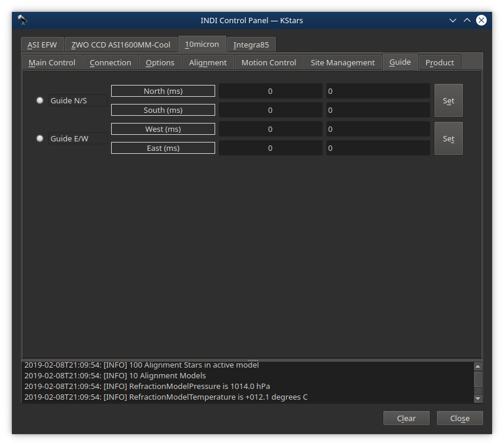The image size is (504, 446).
Task: Open the Product tab
Action: pyautogui.click(x=440, y=62)
